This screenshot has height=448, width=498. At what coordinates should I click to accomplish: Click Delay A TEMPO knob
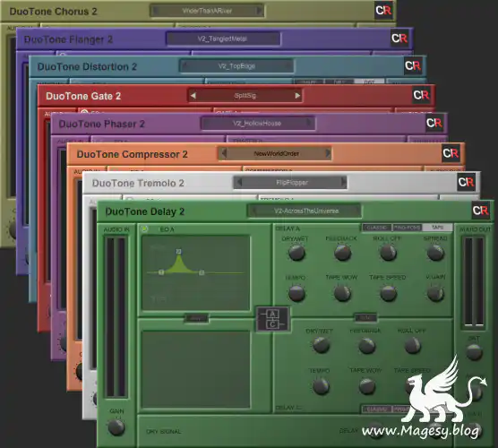[x=296, y=293]
